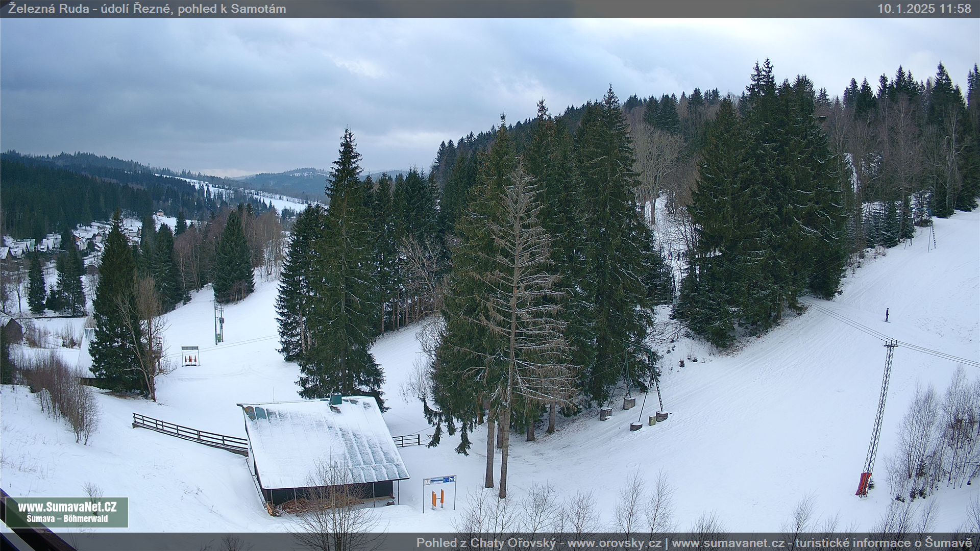Click the small sign frame with orange markers
The height and width of the screenshot is (551, 980).
tap(190, 356)
